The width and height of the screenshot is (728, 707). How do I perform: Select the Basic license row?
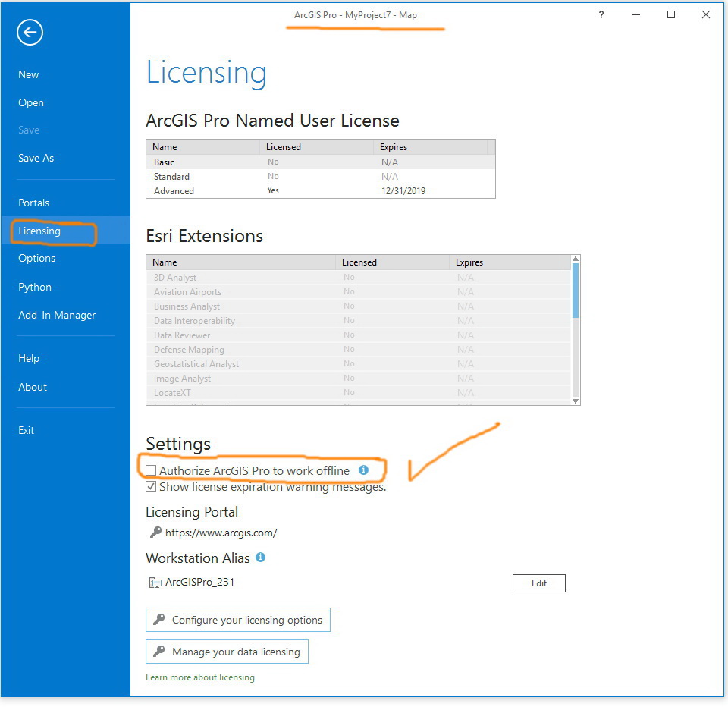click(x=320, y=162)
